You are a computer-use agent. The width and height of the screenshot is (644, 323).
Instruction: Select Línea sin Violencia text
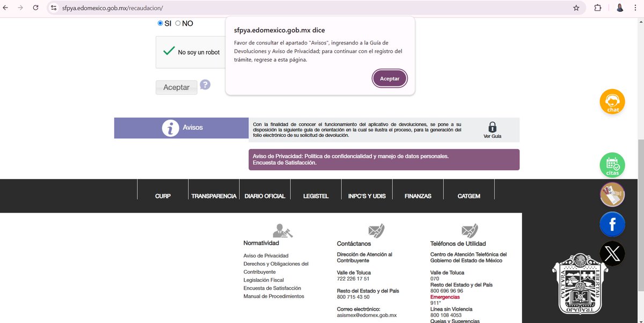(451, 309)
